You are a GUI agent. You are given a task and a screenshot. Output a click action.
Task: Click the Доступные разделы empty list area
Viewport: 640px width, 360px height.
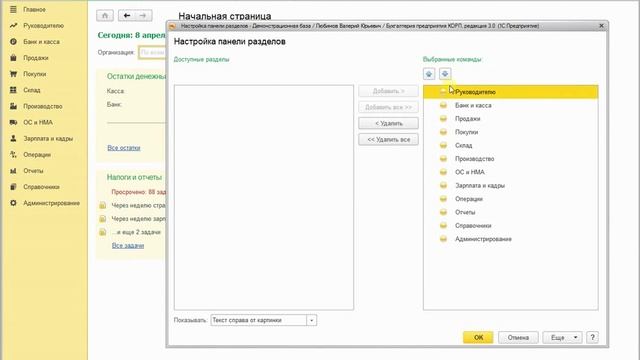pyautogui.click(x=264, y=198)
